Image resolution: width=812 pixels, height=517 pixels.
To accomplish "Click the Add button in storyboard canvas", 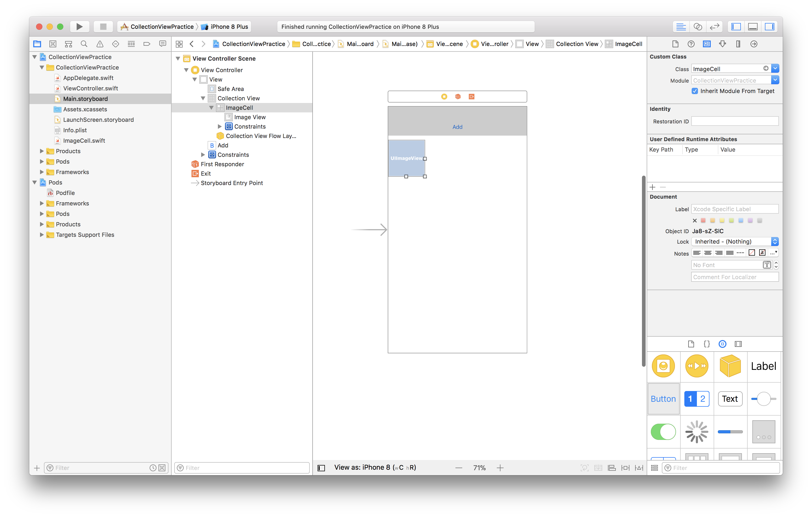I will pyautogui.click(x=457, y=127).
